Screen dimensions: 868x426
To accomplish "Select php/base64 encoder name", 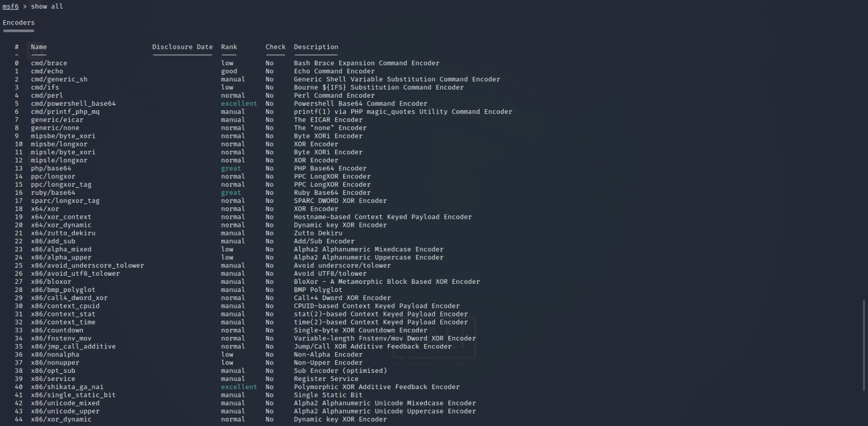I will click(51, 169).
